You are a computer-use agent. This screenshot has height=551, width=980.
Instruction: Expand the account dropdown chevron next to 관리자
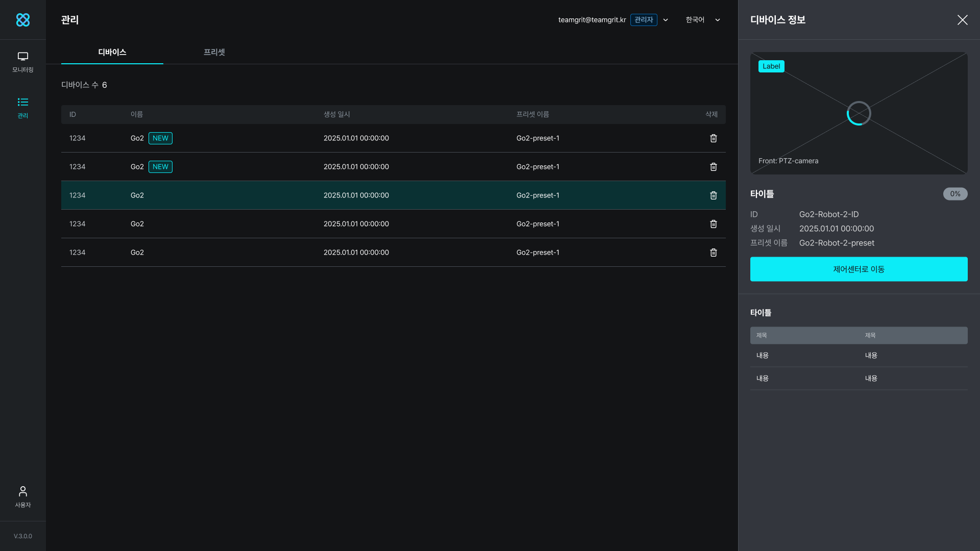click(666, 20)
